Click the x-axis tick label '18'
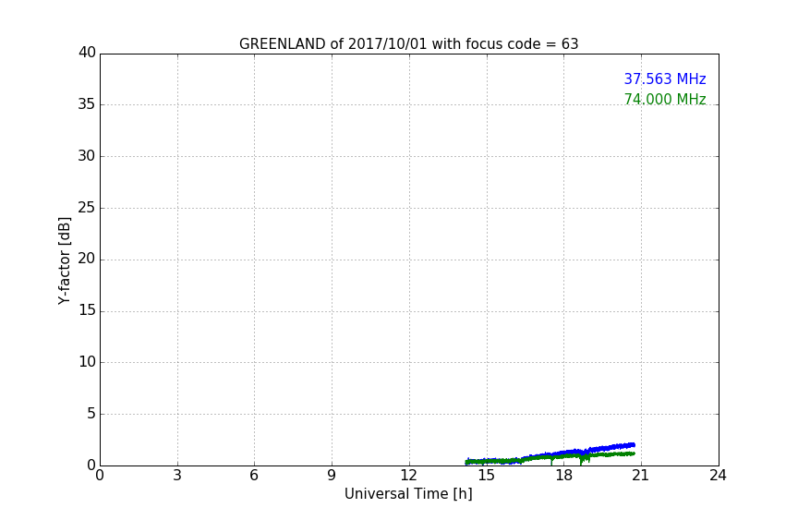This screenshot has height=532, width=798. [564, 476]
